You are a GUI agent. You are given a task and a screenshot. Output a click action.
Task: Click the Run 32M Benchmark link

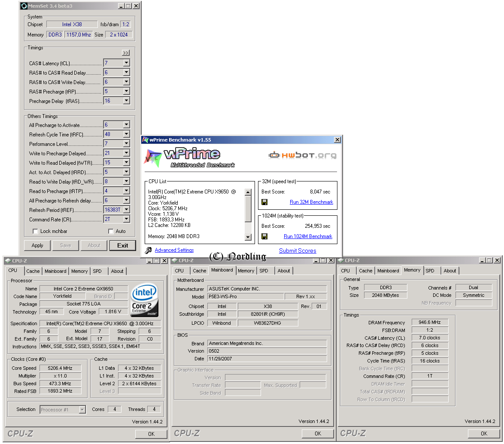(x=311, y=202)
